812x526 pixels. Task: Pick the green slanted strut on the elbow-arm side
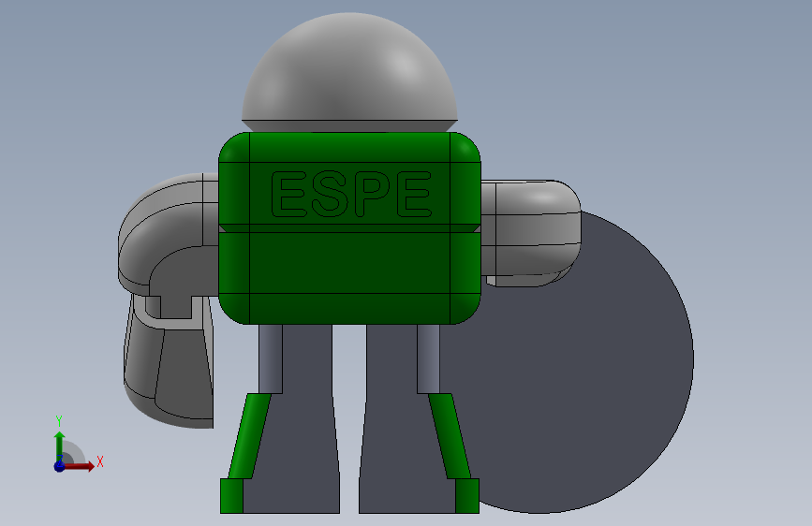[x=250, y=436]
